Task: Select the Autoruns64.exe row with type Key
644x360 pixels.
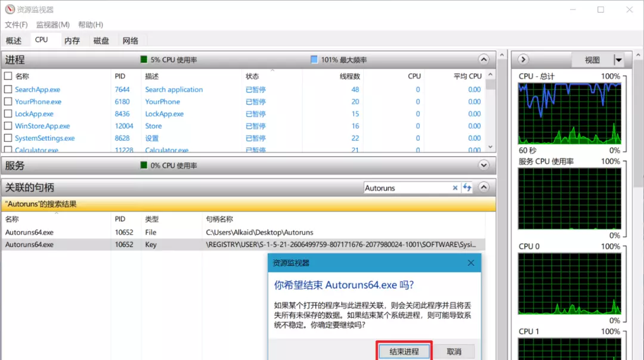Action: tap(243, 244)
